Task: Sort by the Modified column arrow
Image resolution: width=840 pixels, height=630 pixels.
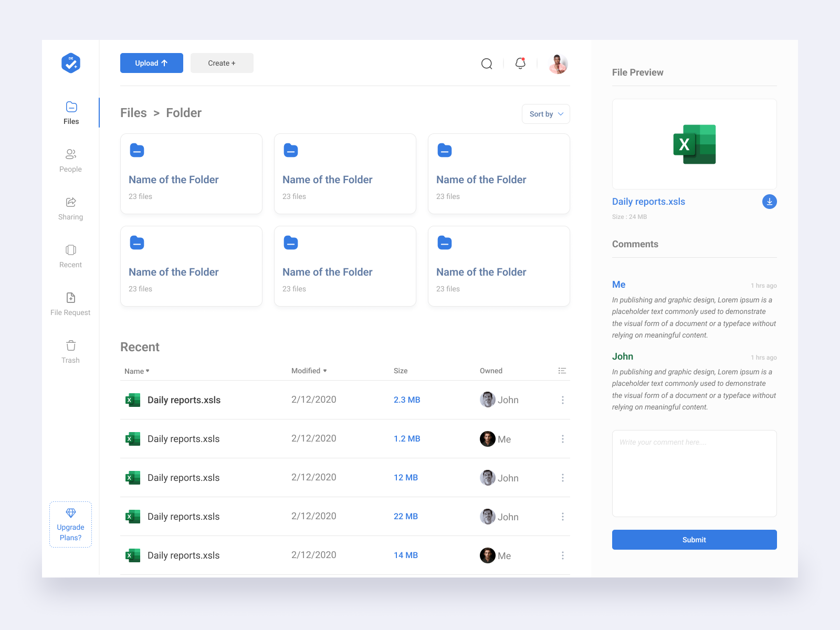Action: click(x=325, y=371)
